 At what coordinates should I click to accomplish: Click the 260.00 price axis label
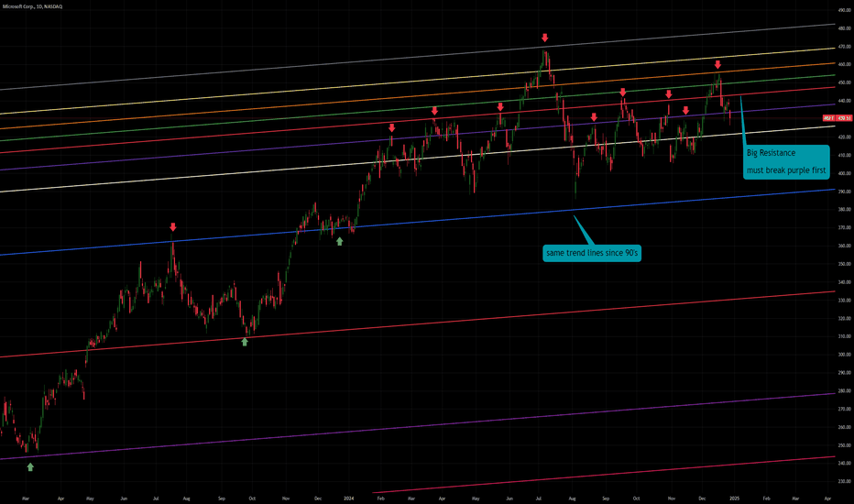pos(845,427)
